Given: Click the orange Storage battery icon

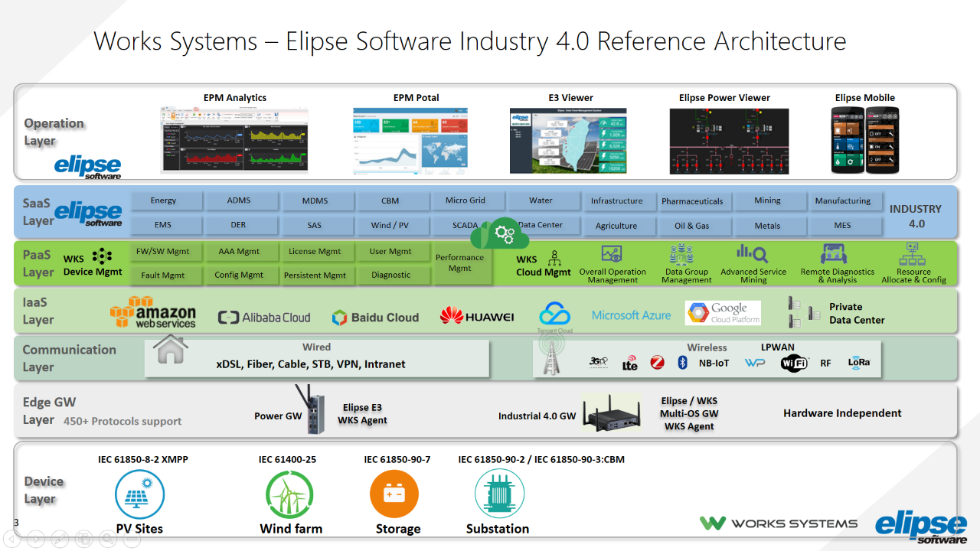Looking at the screenshot, I should [394, 494].
